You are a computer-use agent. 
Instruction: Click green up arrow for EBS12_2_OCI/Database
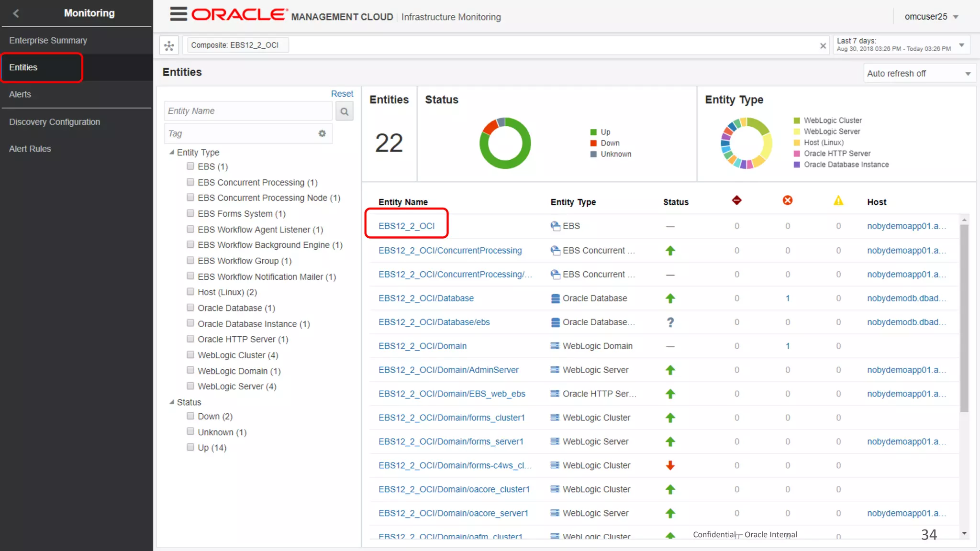[x=670, y=298]
